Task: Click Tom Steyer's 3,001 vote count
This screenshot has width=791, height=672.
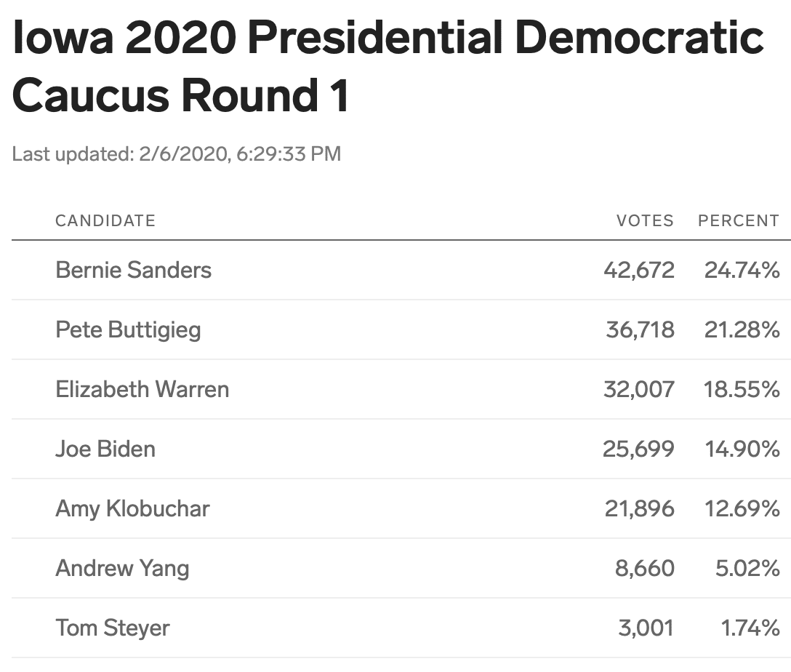Action: (x=646, y=628)
